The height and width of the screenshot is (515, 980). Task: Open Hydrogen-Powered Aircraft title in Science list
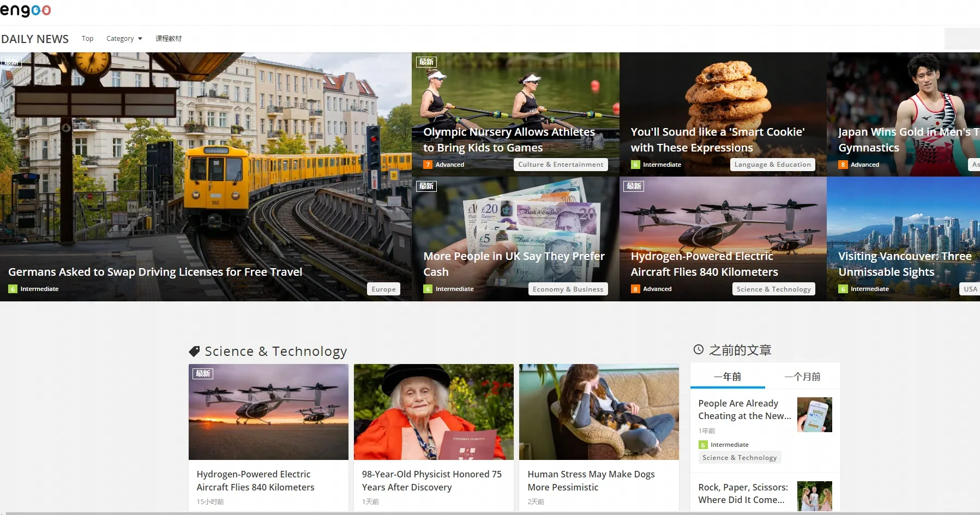coord(256,481)
